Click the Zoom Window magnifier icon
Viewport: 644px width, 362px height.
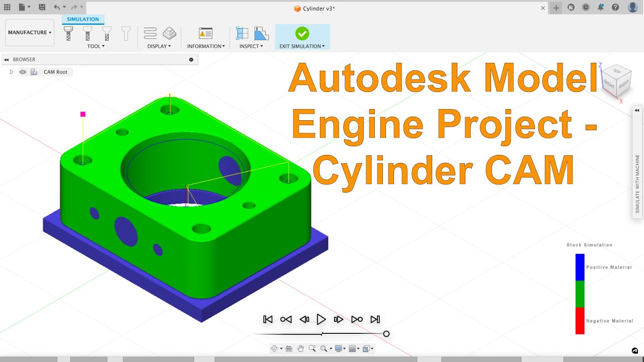coord(324,348)
